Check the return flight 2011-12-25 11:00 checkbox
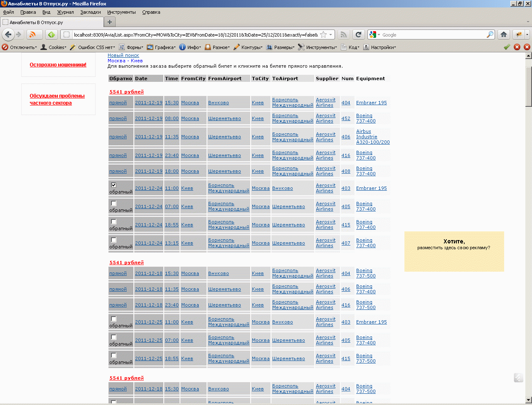The height and width of the screenshot is (405, 532). 114,319
